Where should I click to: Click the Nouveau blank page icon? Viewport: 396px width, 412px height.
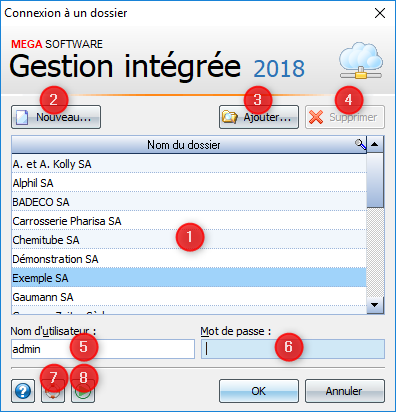tap(22, 117)
